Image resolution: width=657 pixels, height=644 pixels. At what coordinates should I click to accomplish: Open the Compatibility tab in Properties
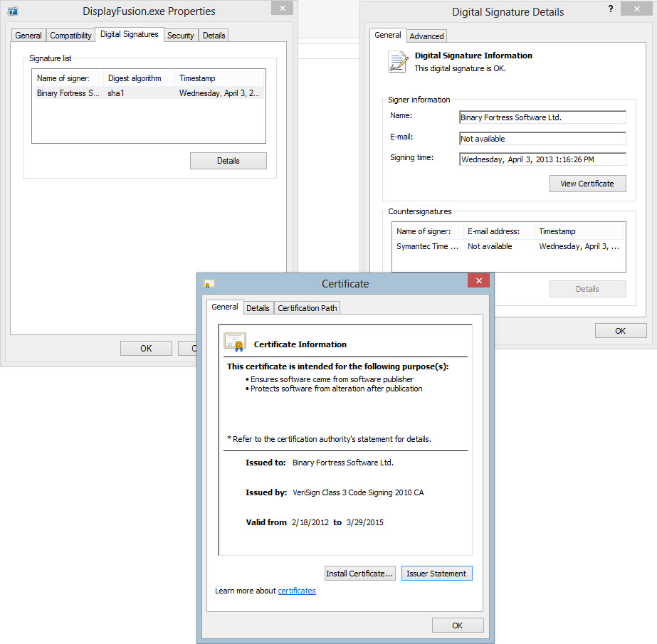pyautogui.click(x=70, y=36)
